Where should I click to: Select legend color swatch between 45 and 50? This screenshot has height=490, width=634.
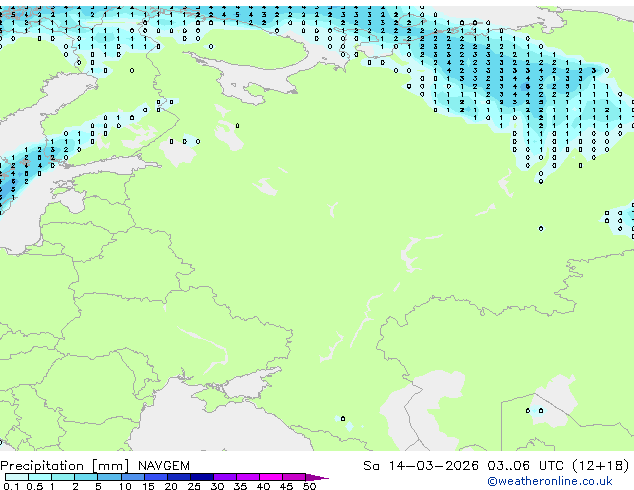pos(294,477)
